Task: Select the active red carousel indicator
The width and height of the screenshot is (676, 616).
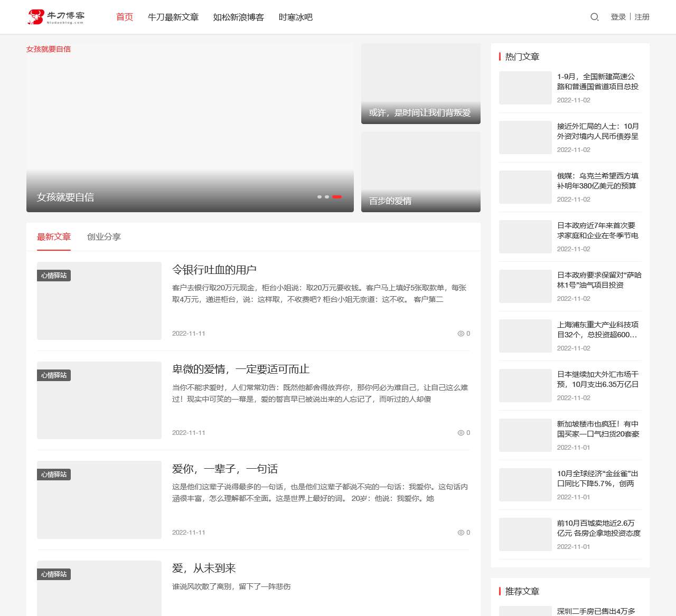Action: click(x=337, y=197)
